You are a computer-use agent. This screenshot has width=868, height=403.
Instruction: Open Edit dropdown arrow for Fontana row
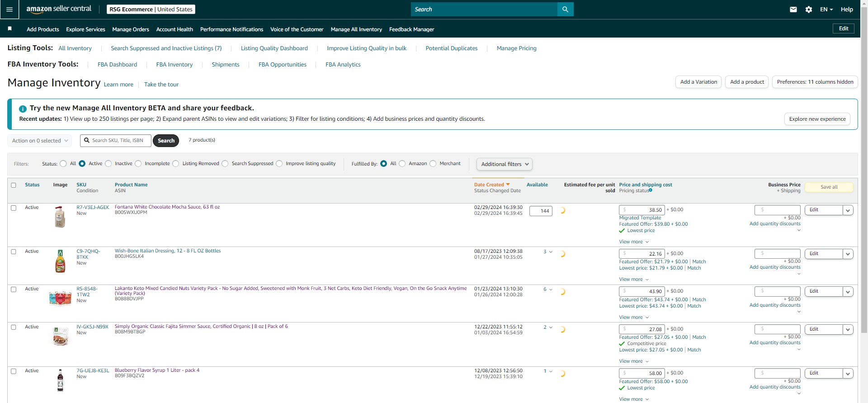[x=848, y=210]
